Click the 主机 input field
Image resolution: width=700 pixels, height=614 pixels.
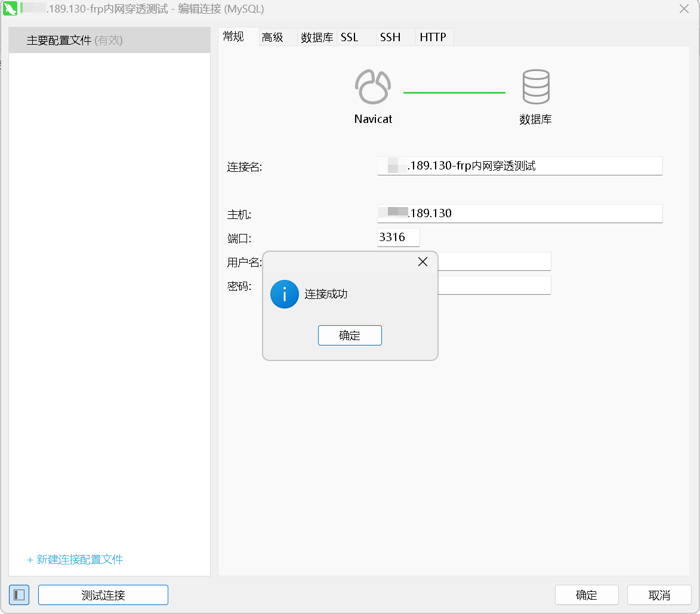pyautogui.click(x=520, y=213)
